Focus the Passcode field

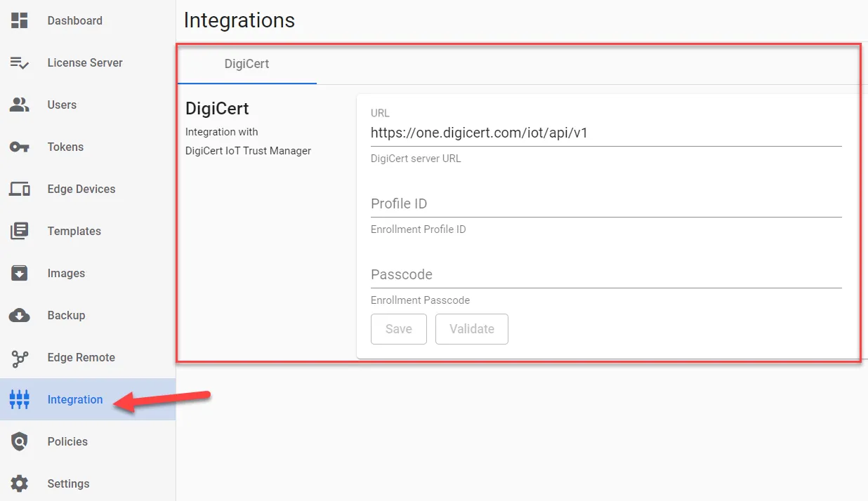pos(606,274)
